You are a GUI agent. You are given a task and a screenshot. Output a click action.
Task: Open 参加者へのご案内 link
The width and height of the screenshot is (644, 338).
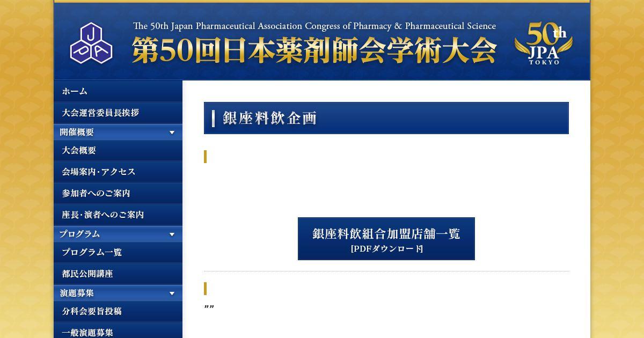point(118,193)
